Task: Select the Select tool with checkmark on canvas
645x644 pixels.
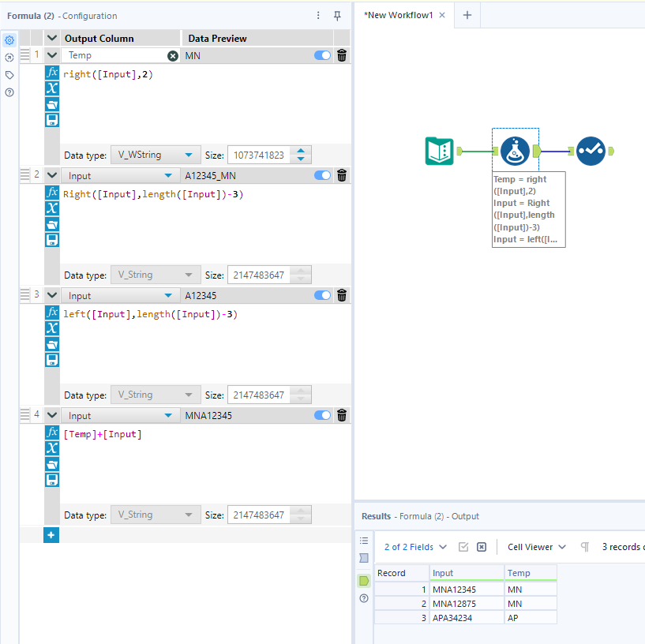Action: coord(591,151)
